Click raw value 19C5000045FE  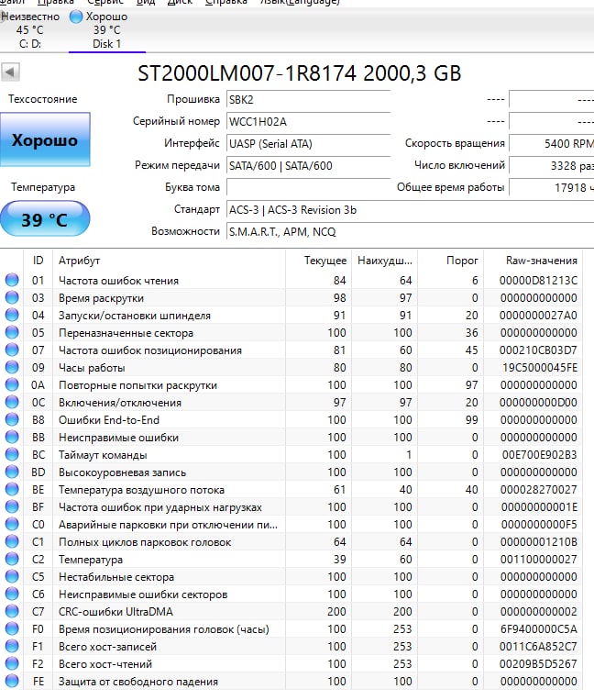[x=540, y=368]
